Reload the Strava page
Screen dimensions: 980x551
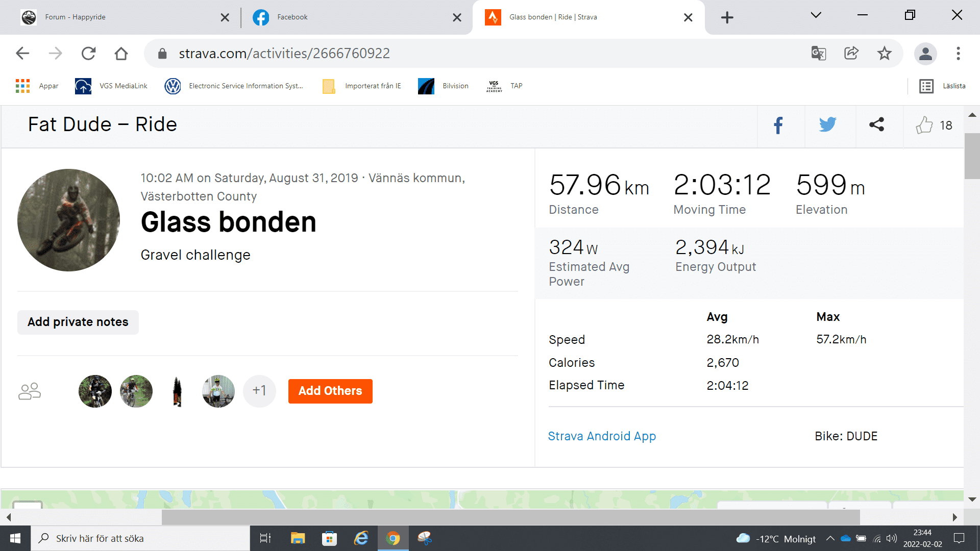click(88, 54)
